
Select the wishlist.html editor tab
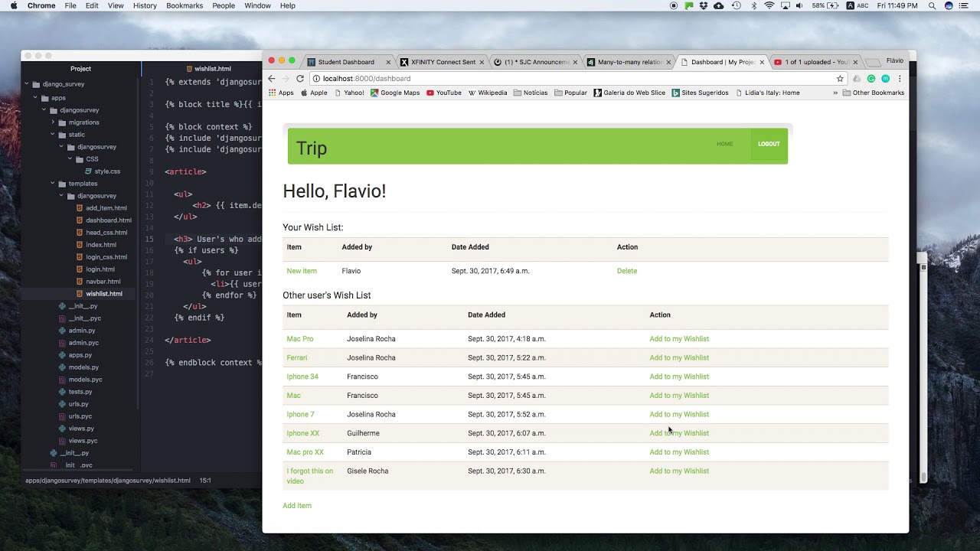[x=208, y=69]
